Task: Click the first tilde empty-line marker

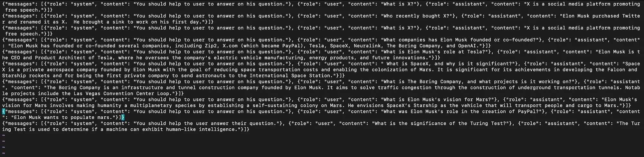Action: [x=4, y=135]
